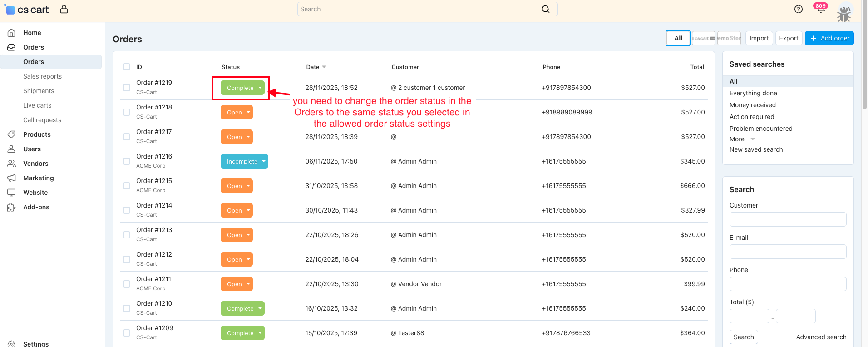
Task: Click the Add-ons puzzle icon in sidebar
Action: coord(12,207)
